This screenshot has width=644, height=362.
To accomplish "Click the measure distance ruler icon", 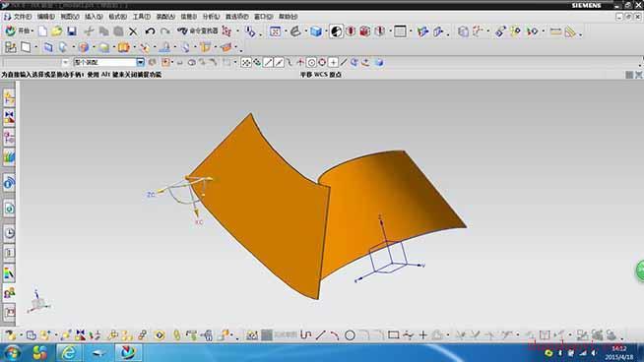I will 555,31.
